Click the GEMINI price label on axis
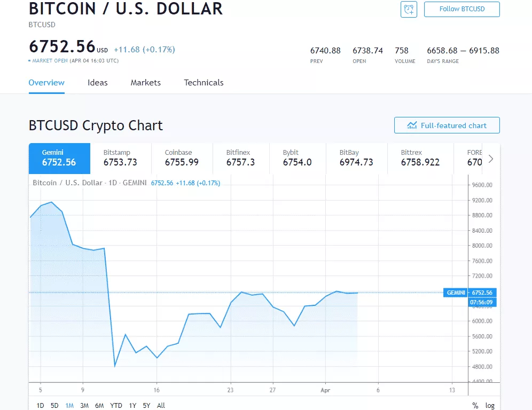This screenshot has width=532, height=410. (x=456, y=293)
